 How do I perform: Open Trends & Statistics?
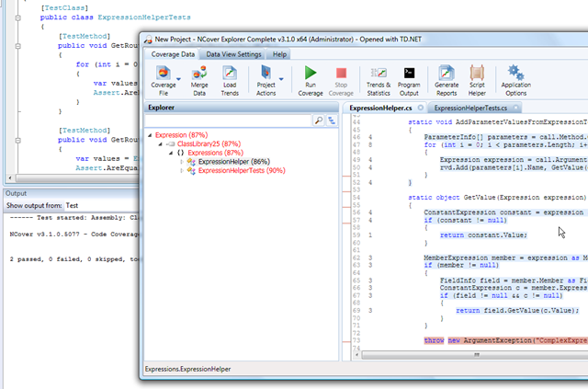(x=379, y=81)
